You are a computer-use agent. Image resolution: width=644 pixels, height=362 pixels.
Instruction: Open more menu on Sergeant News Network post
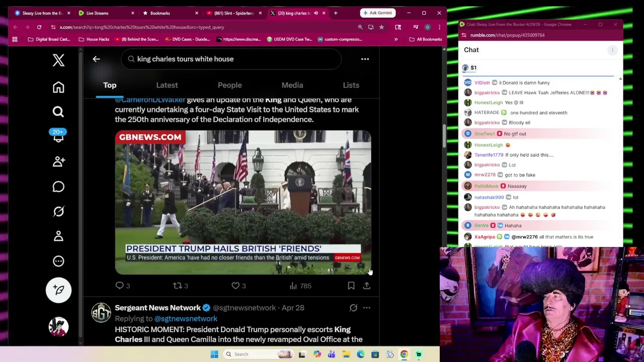367,308
